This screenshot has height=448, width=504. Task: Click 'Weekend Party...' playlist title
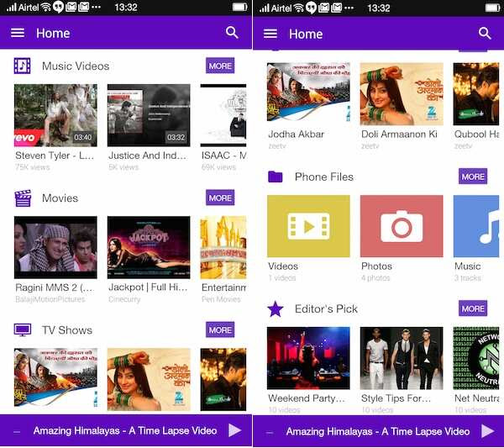pos(307,398)
